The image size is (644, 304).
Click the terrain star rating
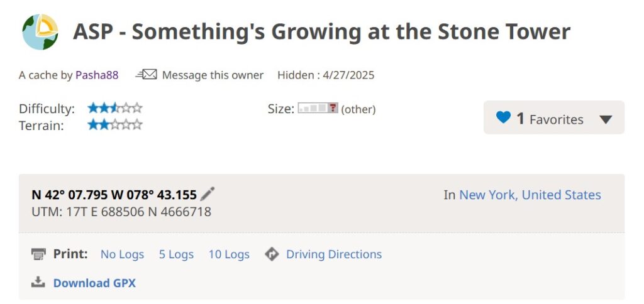click(x=115, y=124)
